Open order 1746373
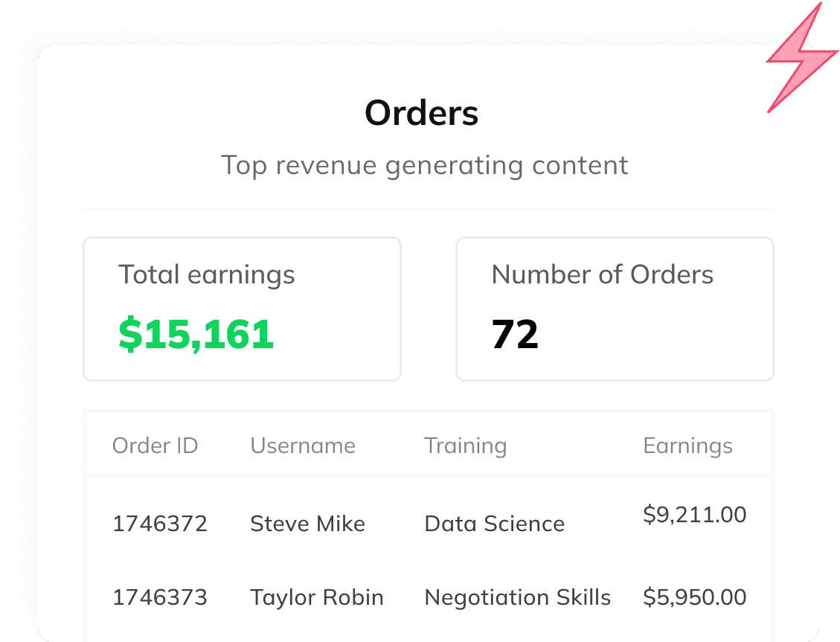Viewport: 840px width, 642px height. coord(160,597)
